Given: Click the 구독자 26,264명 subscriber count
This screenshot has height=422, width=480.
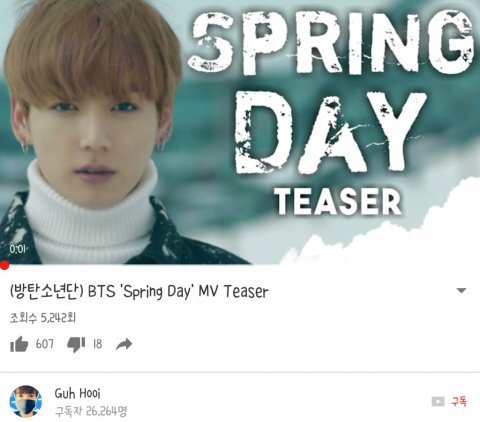Looking at the screenshot, I should 91,411.
